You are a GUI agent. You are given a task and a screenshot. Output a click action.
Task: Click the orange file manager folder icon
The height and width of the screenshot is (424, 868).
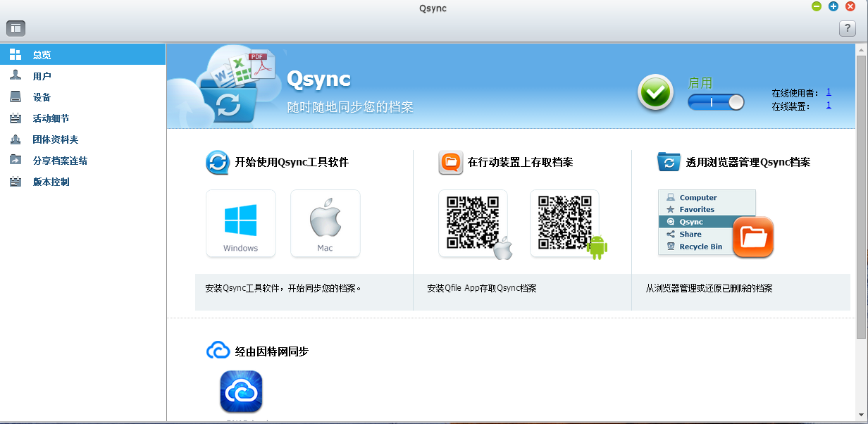pos(753,237)
